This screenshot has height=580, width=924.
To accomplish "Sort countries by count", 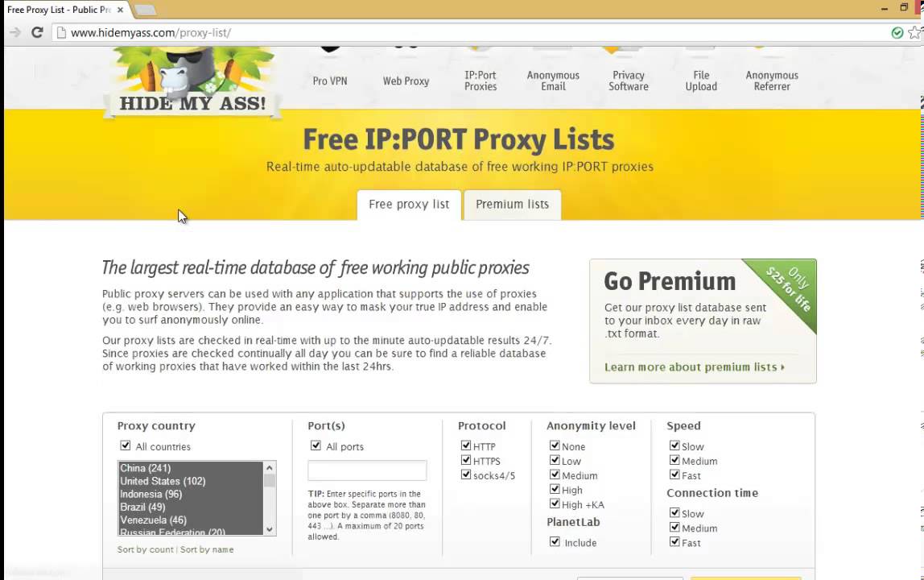I will pos(146,549).
